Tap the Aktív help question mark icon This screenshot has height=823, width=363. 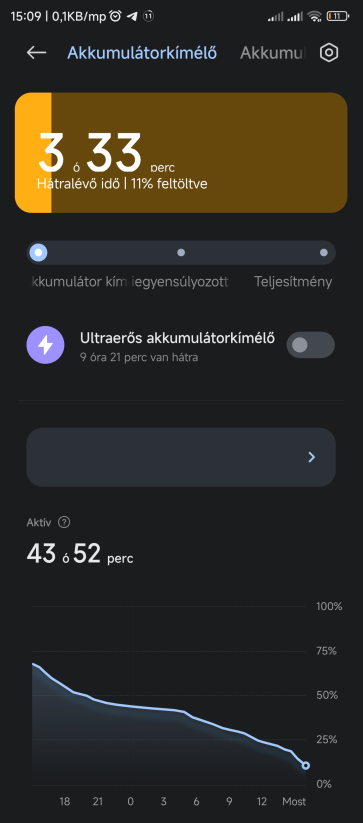pyautogui.click(x=64, y=522)
